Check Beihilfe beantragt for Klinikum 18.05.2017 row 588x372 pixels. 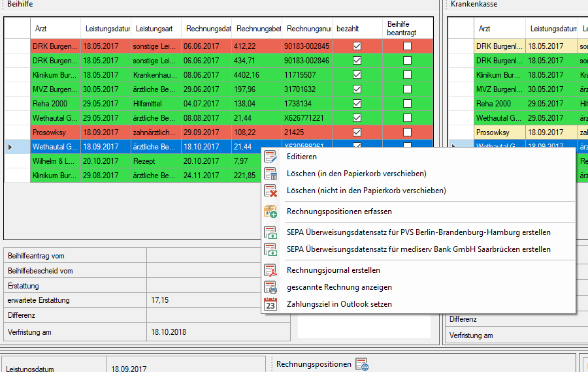[407, 75]
